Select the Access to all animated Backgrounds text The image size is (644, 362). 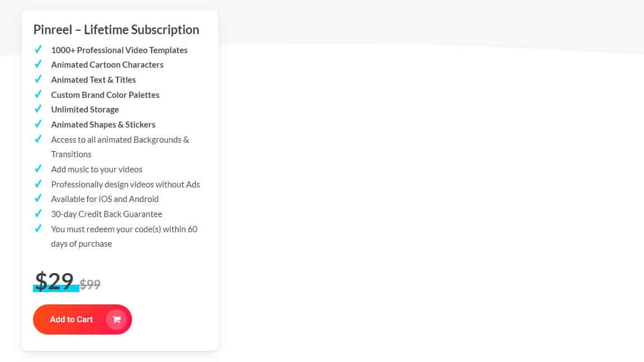pos(120,139)
